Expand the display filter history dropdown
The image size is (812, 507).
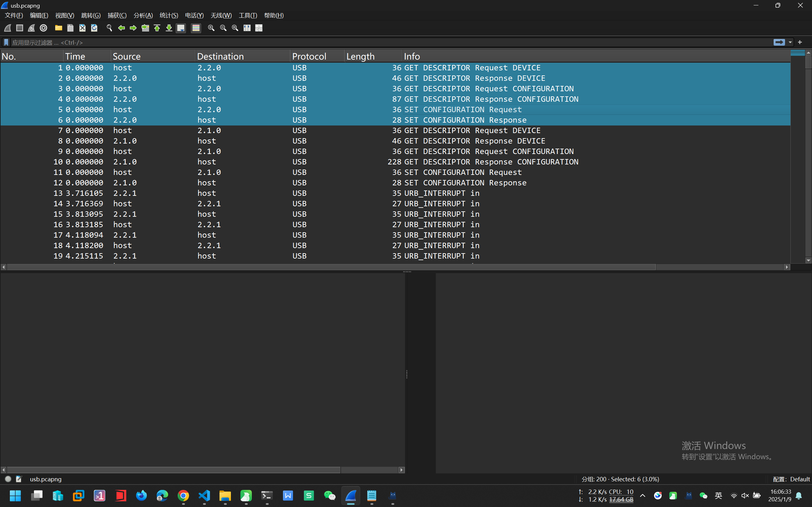(x=790, y=42)
